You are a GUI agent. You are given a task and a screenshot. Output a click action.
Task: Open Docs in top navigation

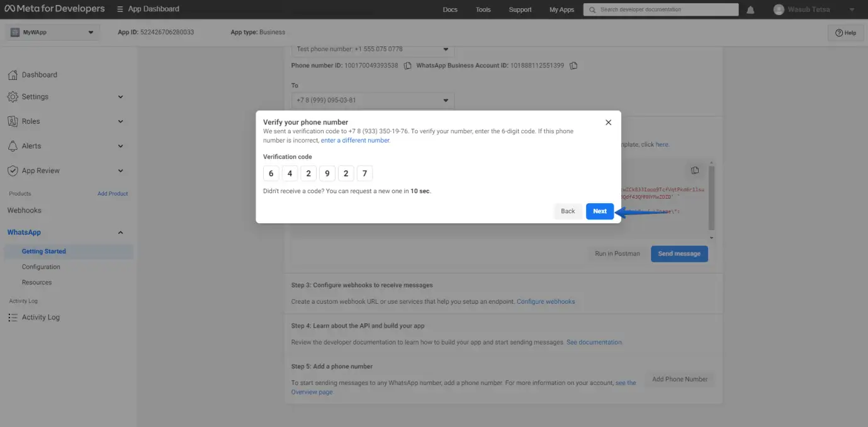point(450,9)
